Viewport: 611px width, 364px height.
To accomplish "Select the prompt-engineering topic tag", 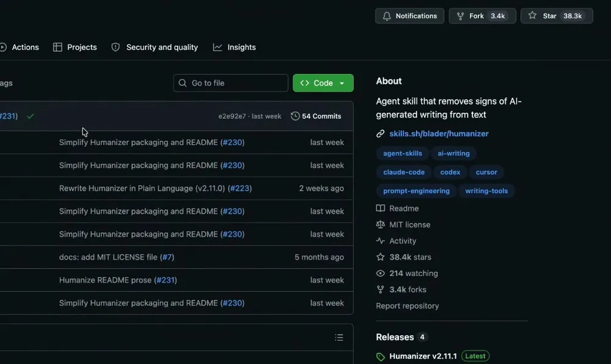I will [416, 191].
